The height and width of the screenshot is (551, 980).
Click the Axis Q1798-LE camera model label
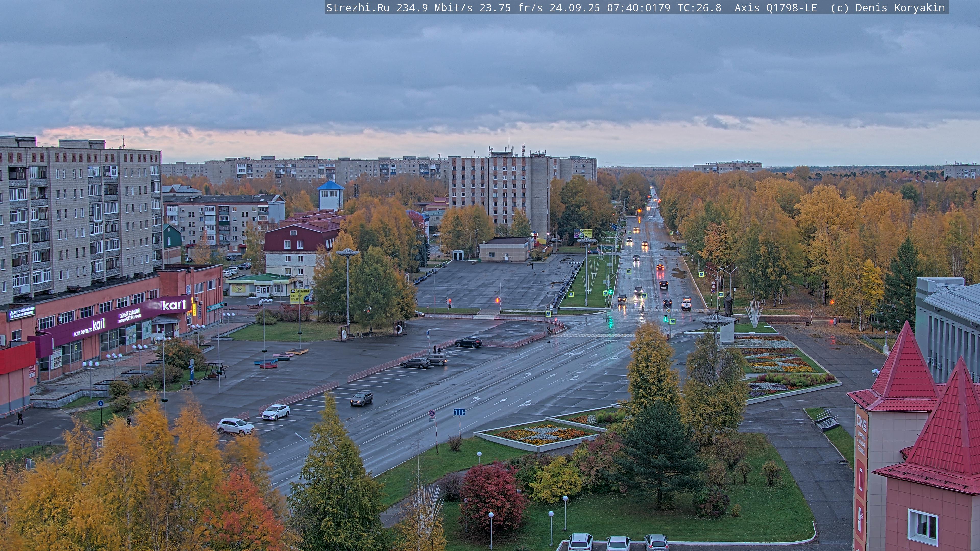click(775, 8)
